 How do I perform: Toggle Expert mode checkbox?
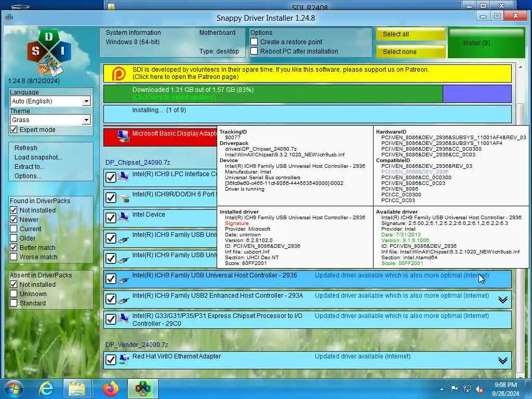point(14,129)
